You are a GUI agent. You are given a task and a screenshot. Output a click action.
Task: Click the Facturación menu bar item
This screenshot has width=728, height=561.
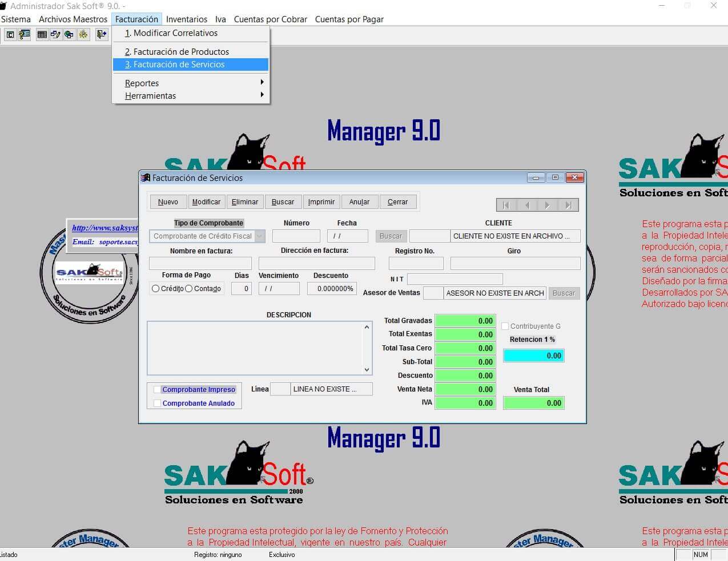pyautogui.click(x=136, y=19)
